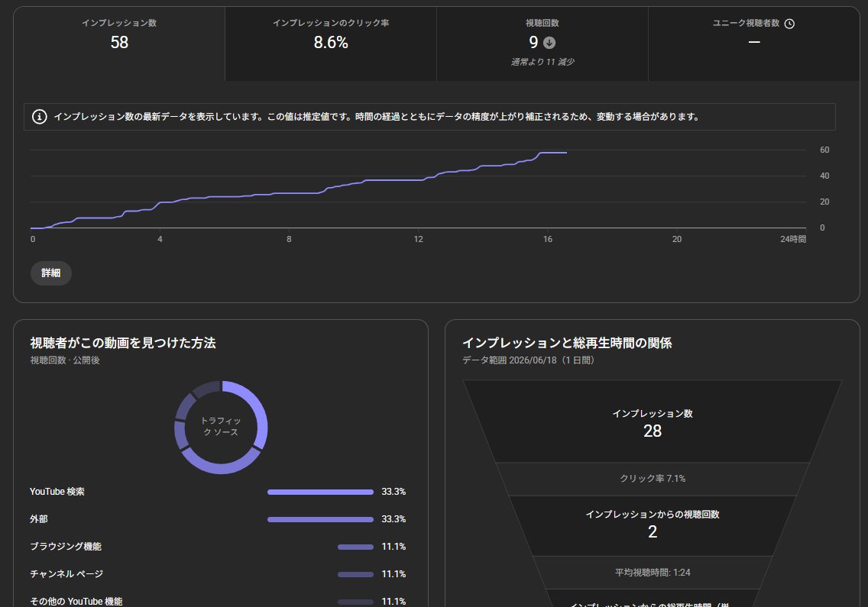Click the 外部 33.3% progress bar
868x607 pixels.
coord(320,519)
